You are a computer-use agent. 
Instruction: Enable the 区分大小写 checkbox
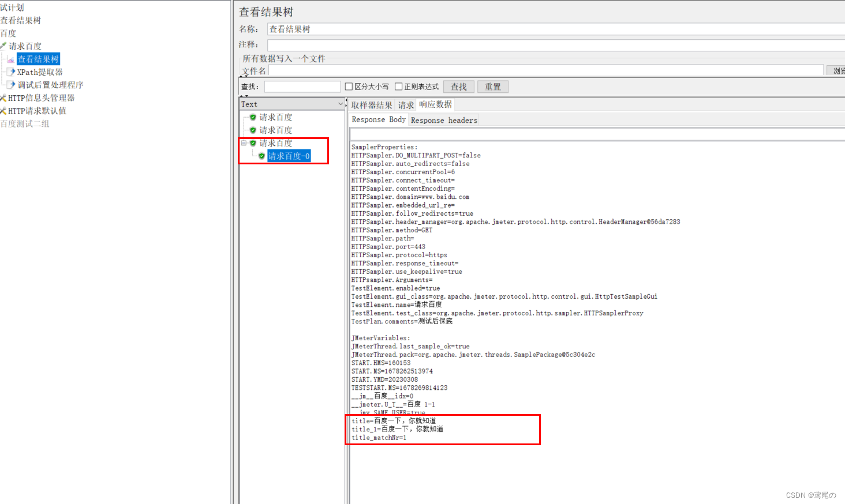coord(349,86)
